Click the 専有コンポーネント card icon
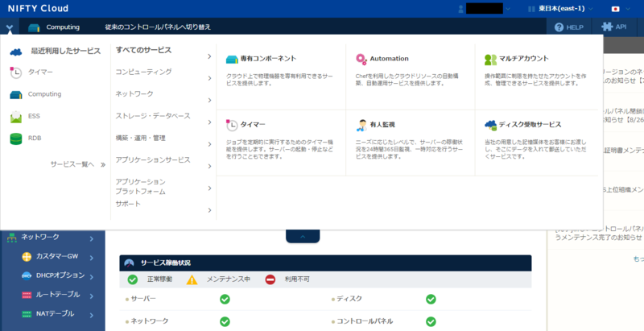This screenshot has height=331, width=644. [232, 59]
